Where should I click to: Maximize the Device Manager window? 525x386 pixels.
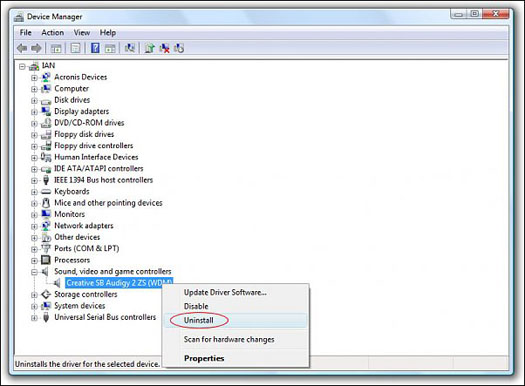[474, 14]
